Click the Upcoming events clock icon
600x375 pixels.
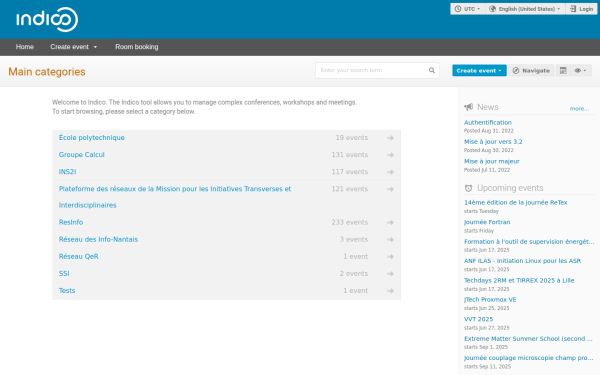click(468, 188)
